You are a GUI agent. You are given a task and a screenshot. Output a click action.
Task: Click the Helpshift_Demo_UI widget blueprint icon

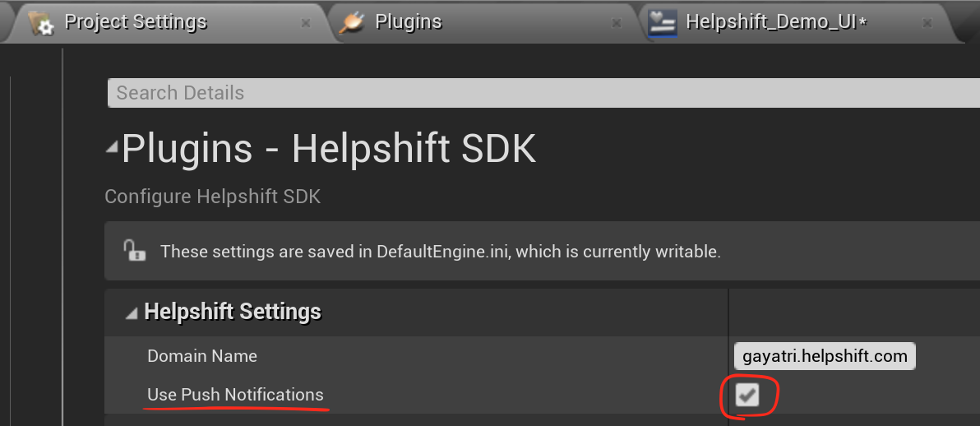(662, 22)
